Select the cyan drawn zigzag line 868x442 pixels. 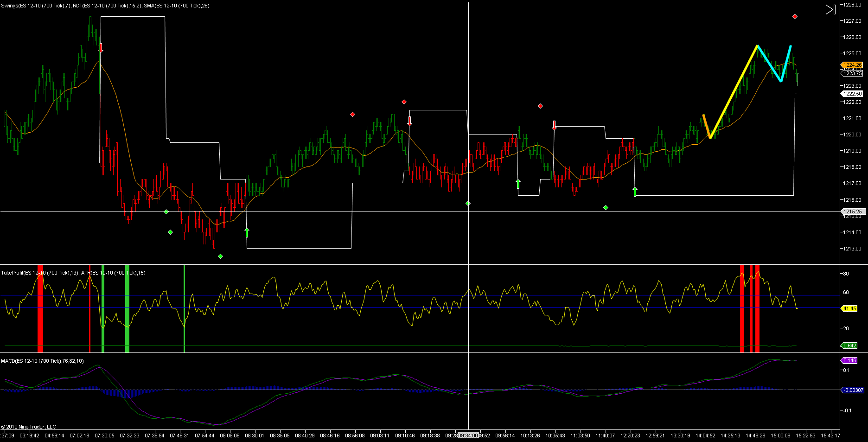coord(774,63)
